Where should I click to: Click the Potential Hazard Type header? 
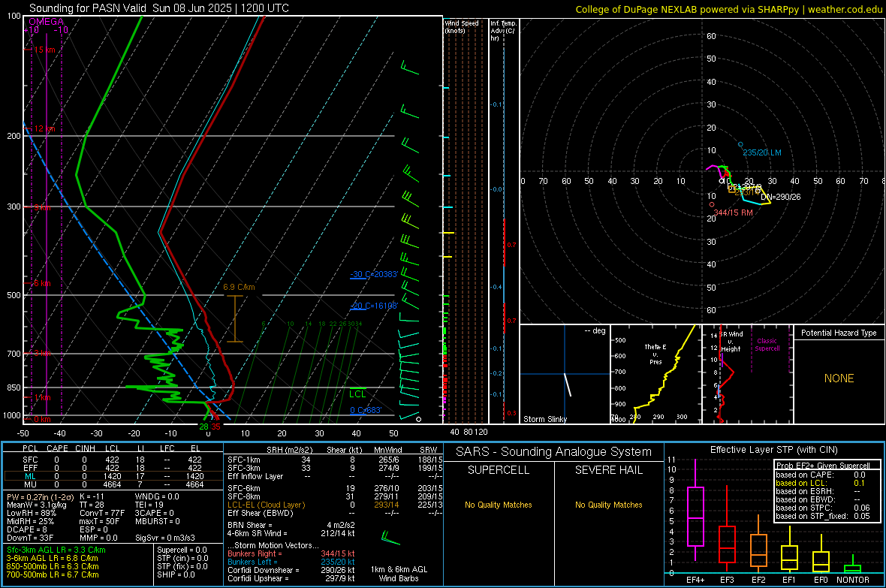(839, 333)
